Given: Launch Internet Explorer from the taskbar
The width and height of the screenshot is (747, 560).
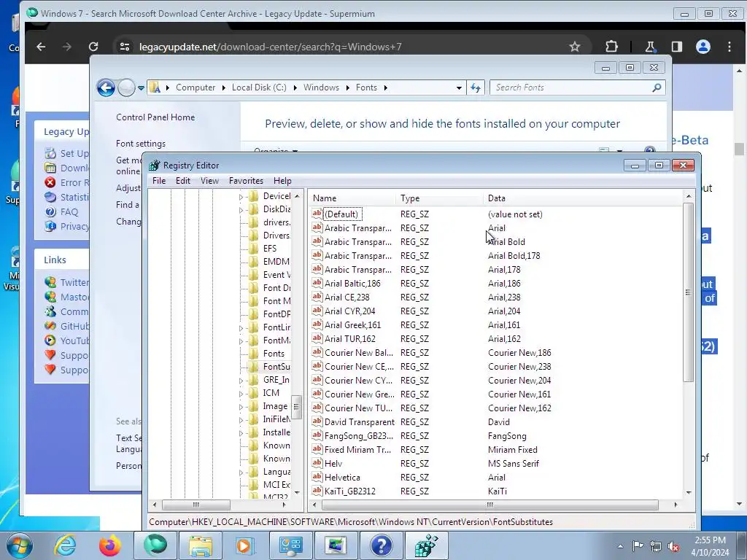Looking at the screenshot, I should point(65,545).
